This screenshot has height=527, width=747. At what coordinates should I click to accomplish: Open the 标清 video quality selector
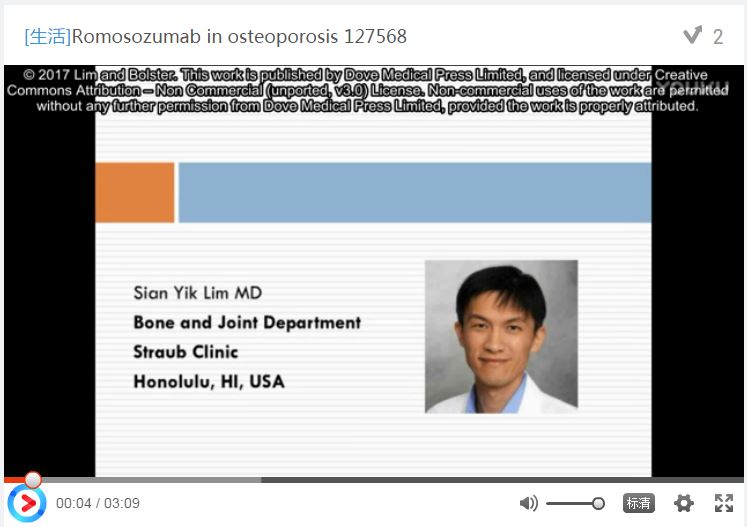tap(639, 503)
